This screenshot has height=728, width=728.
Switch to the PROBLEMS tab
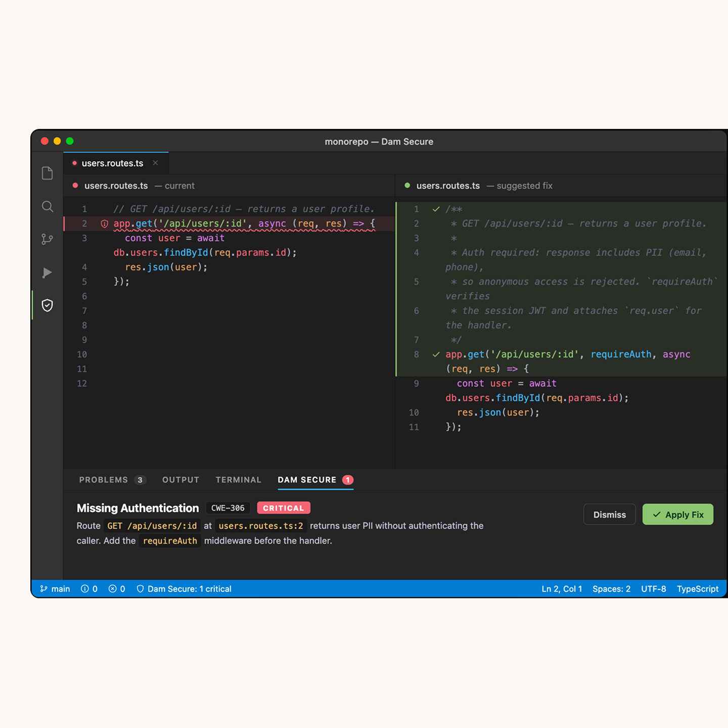click(x=112, y=480)
